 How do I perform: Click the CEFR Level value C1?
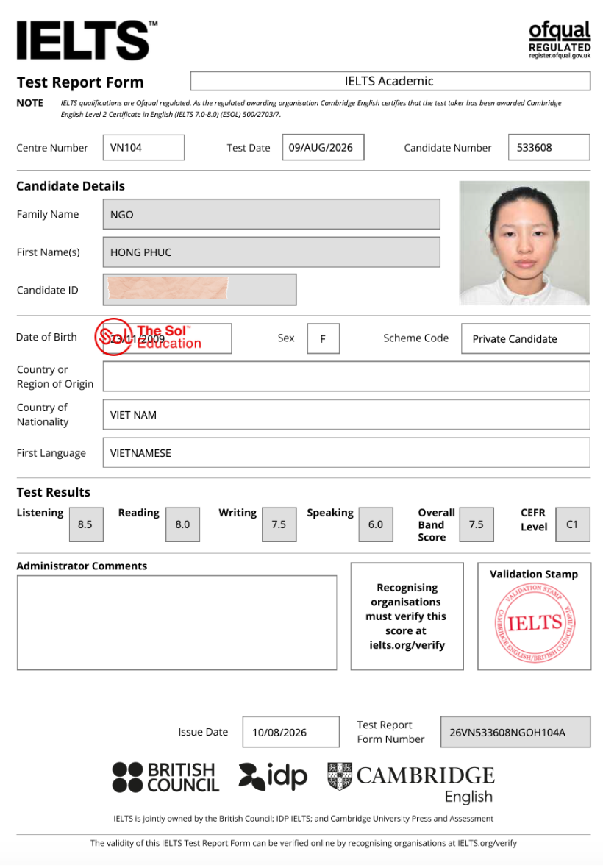point(573,524)
